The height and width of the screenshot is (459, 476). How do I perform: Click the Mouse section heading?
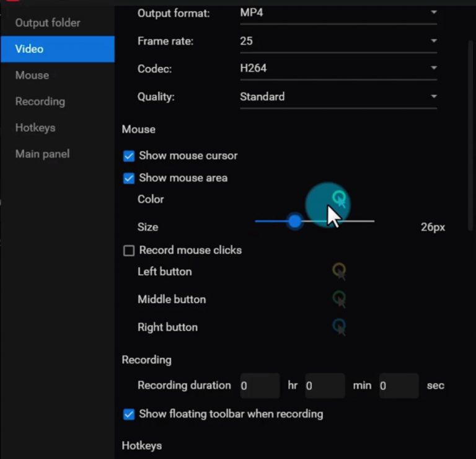tap(139, 130)
